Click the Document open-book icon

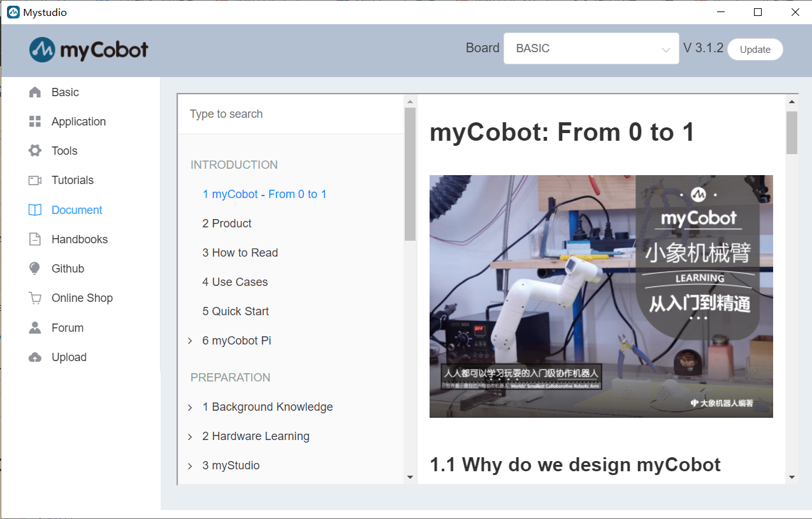[35, 210]
